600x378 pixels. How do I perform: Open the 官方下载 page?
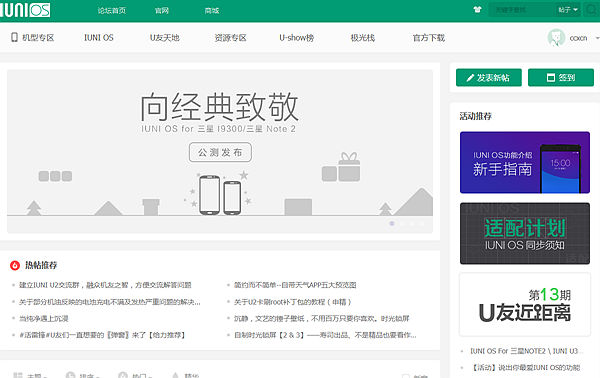(x=429, y=37)
